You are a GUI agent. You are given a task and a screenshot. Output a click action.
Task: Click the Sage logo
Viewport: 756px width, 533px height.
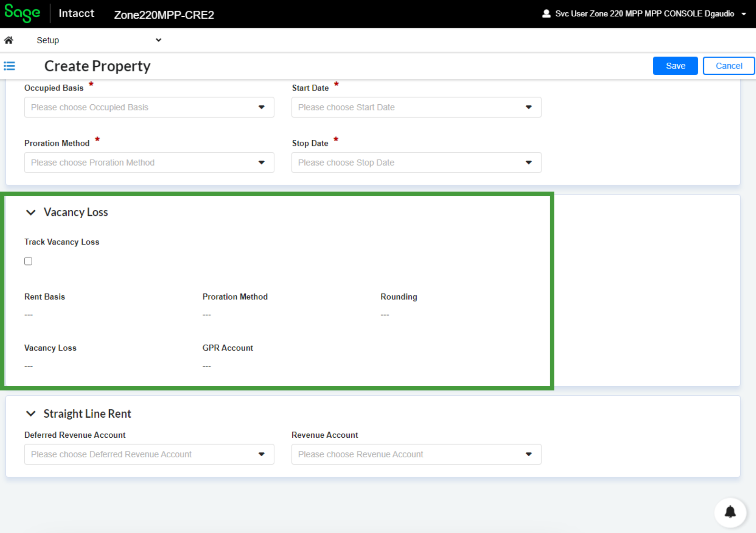tap(22, 13)
